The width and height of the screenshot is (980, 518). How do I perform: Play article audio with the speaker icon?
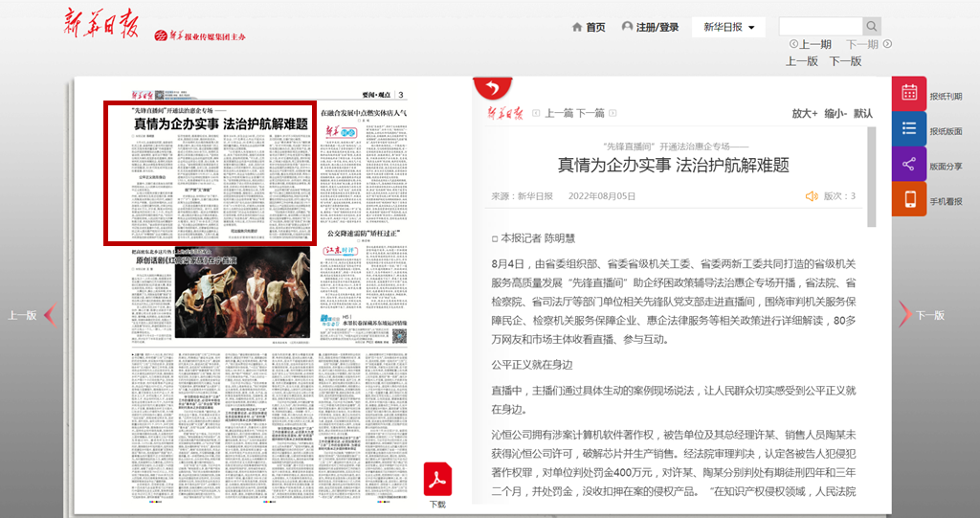pyautogui.click(x=812, y=196)
